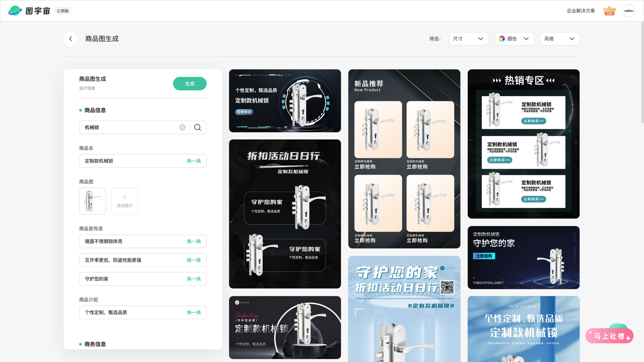Open the blue 守护您的家 立即选购 banner
644x362 pixels.
coord(523,257)
